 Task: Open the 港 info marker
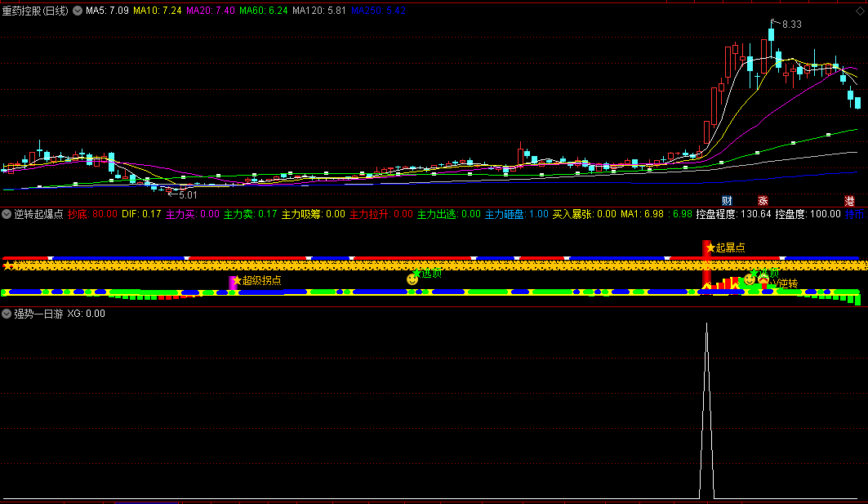(x=849, y=200)
